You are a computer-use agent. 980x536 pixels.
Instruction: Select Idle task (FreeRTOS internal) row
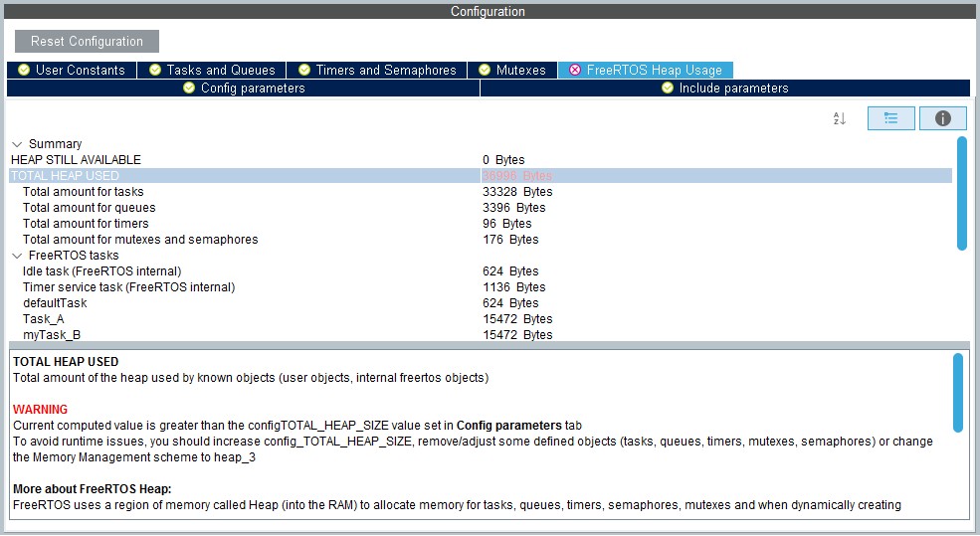pos(481,271)
